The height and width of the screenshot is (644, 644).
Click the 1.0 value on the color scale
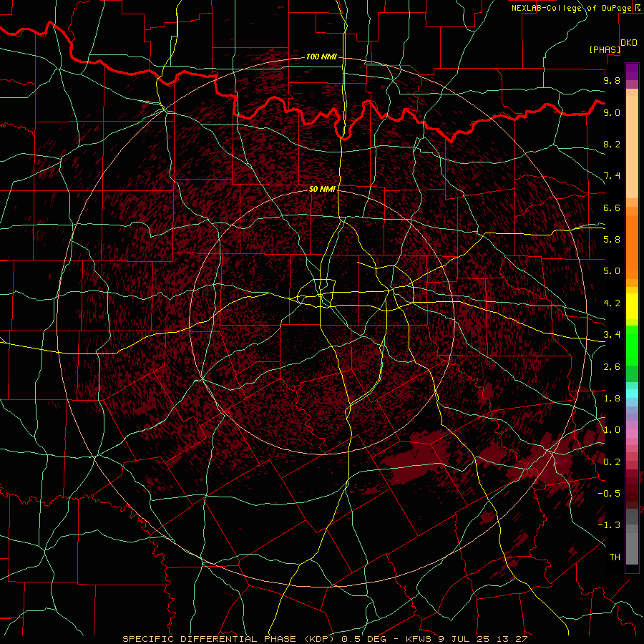tap(612, 430)
